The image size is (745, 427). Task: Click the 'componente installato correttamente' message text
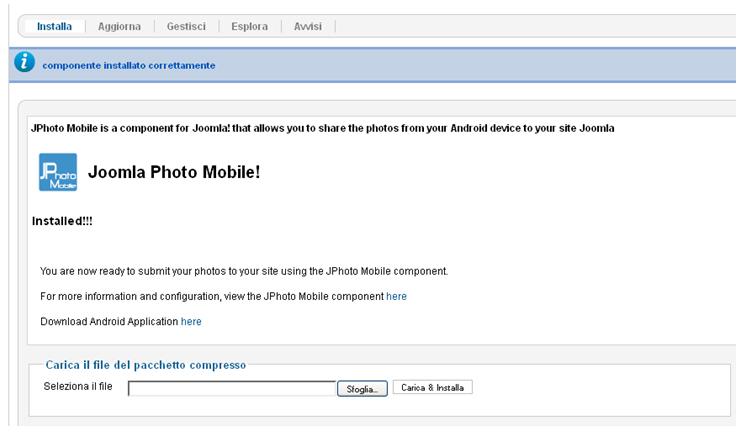(129, 66)
